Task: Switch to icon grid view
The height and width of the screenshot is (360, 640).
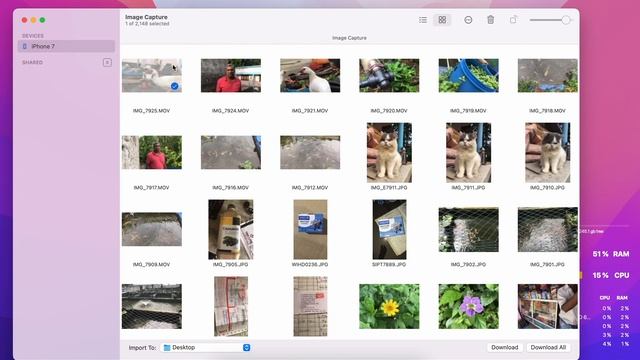Action: coord(442,20)
